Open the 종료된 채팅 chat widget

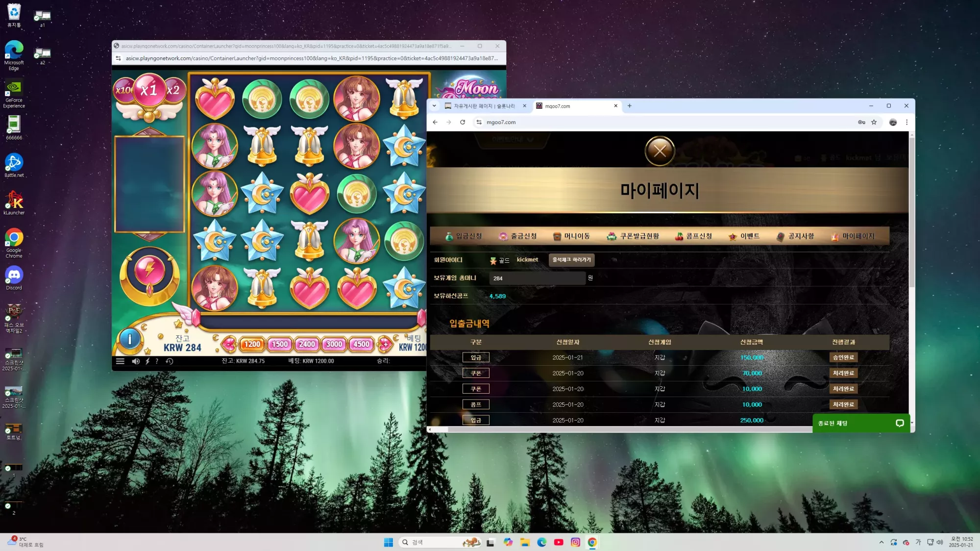tap(861, 423)
